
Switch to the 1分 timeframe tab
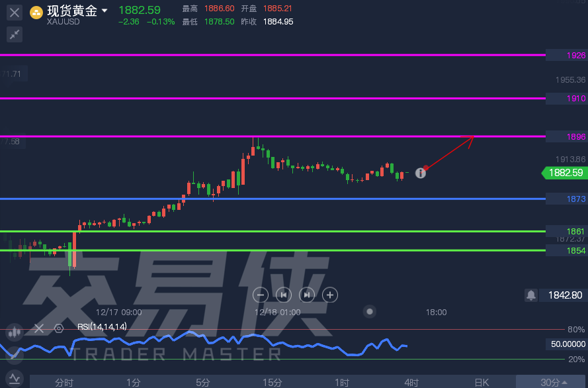tap(133, 382)
